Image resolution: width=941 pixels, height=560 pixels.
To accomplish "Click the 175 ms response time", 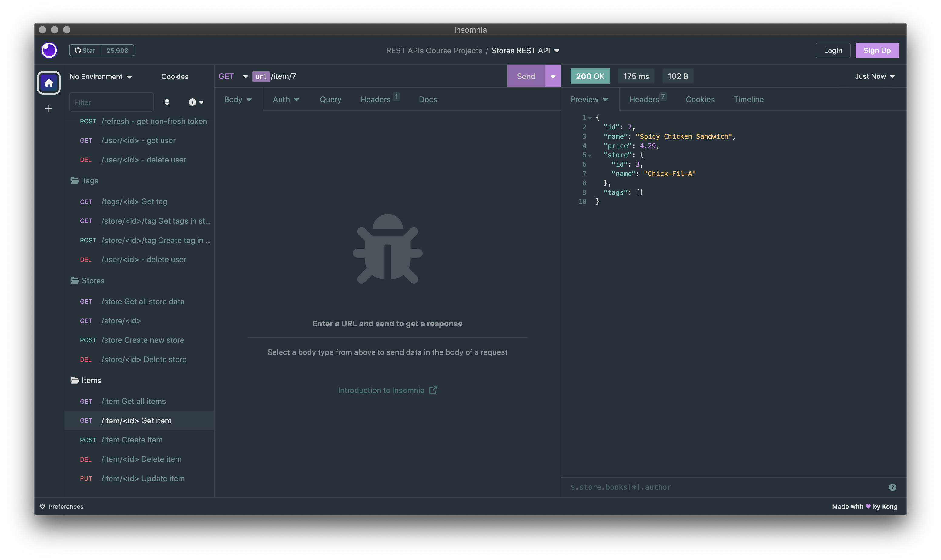I will (636, 76).
